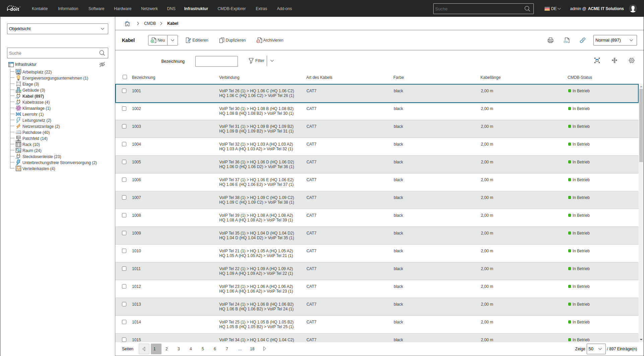Check the box for cable 1003

tap(124, 126)
